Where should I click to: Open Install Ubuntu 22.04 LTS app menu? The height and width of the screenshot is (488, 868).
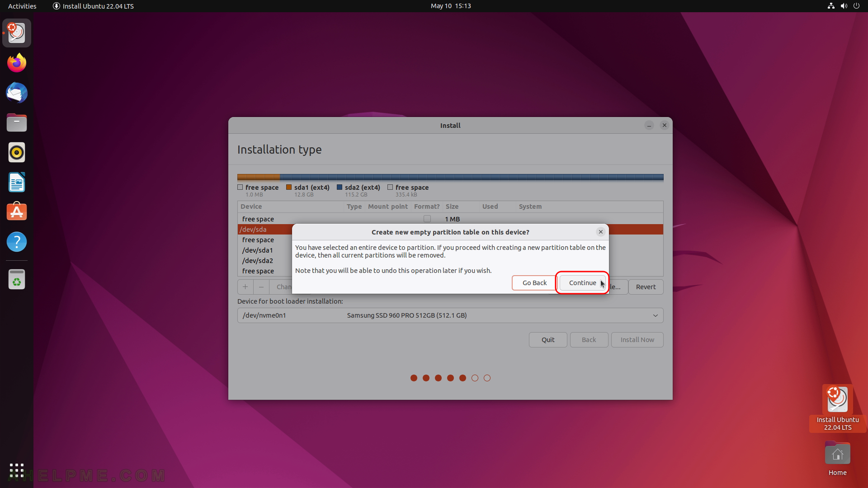(x=93, y=6)
